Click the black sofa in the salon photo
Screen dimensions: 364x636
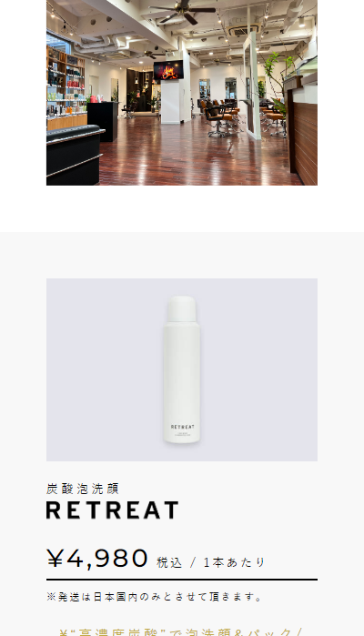(x=75, y=155)
